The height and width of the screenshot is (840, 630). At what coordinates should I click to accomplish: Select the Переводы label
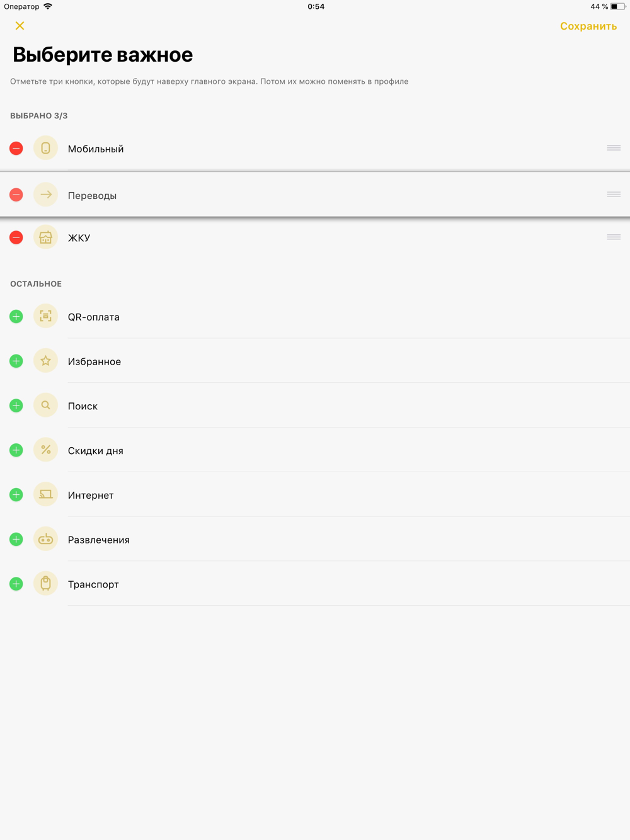click(92, 196)
